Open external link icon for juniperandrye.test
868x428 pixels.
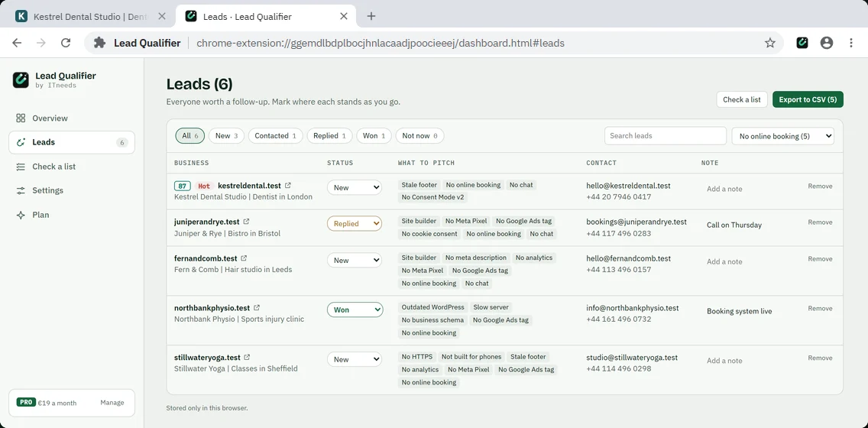[x=246, y=222]
